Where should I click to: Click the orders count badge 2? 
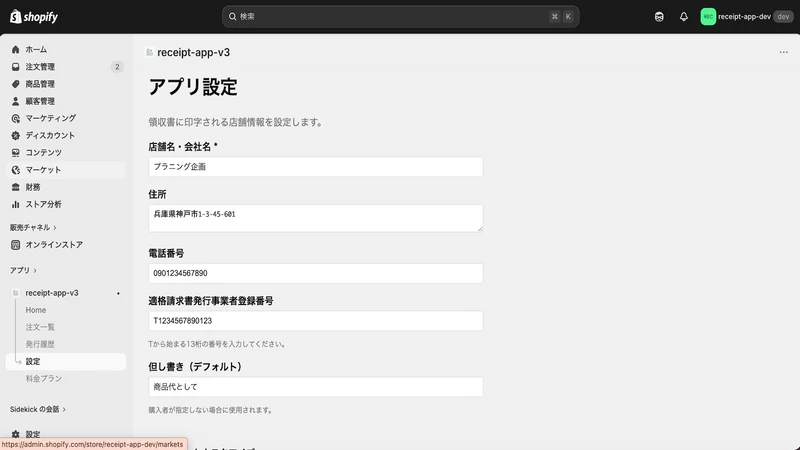[x=117, y=67]
